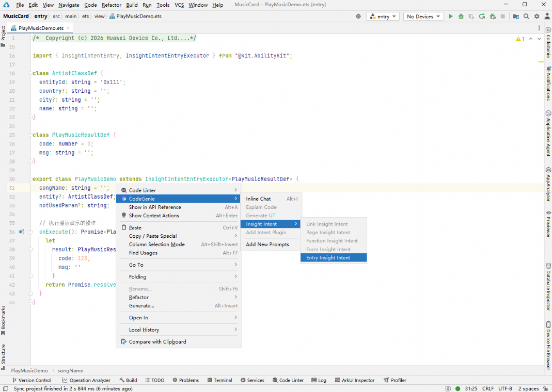
Task: Click UTF-8 encoding in status bar
Action: coord(505,388)
